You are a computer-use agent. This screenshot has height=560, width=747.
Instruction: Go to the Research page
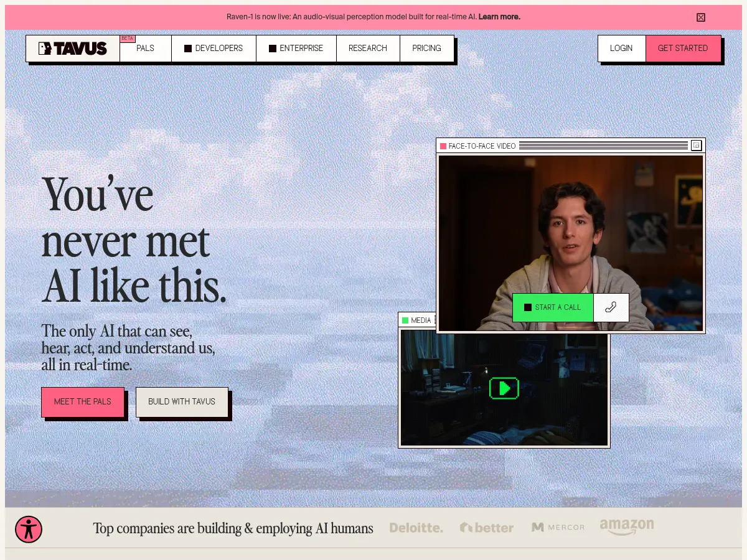click(367, 49)
